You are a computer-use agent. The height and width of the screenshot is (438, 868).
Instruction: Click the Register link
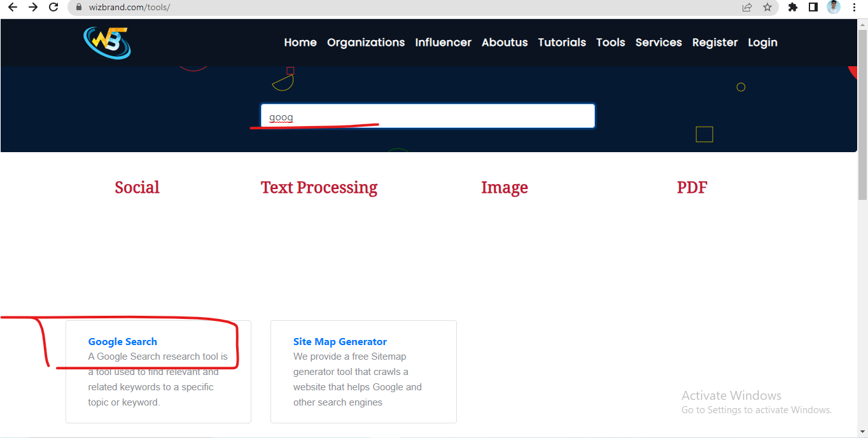(715, 42)
